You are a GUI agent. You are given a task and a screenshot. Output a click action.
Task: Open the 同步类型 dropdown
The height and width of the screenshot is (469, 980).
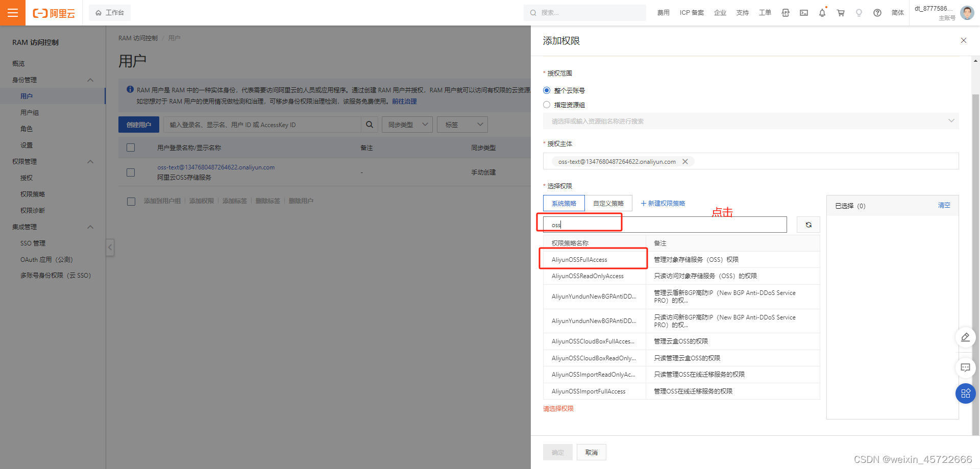[407, 125]
